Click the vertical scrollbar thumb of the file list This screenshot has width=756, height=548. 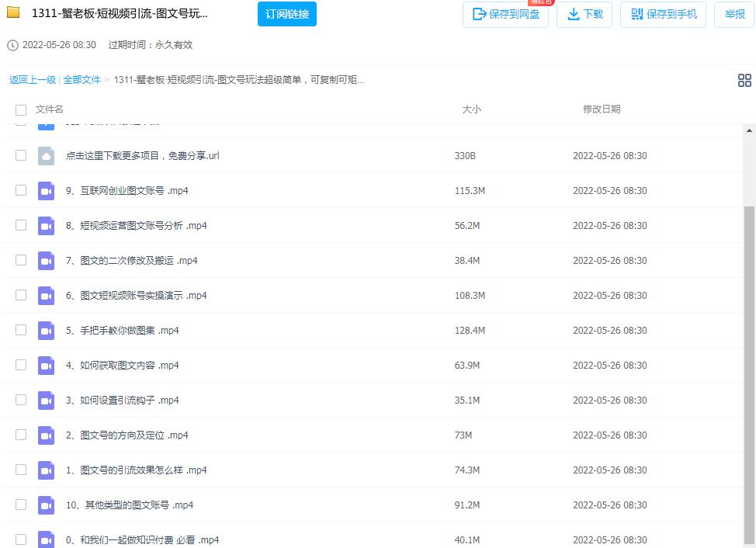coord(749,376)
